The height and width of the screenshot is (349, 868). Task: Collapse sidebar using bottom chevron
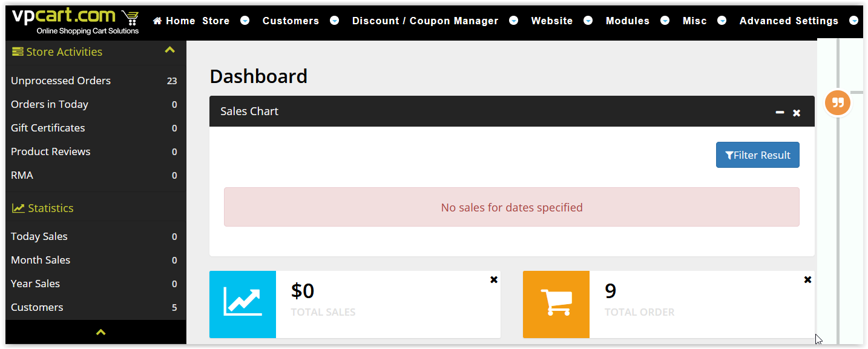pyautogui.click(x=101, y=332)
